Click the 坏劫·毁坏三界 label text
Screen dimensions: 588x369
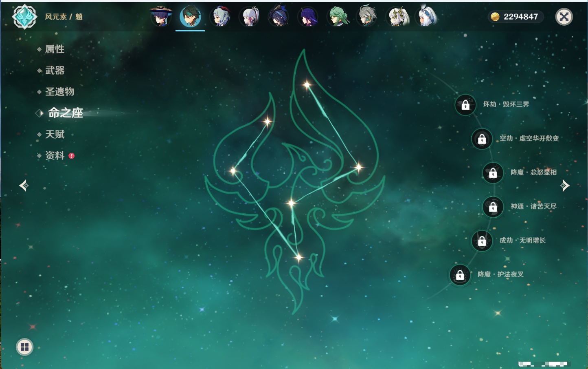506,104
